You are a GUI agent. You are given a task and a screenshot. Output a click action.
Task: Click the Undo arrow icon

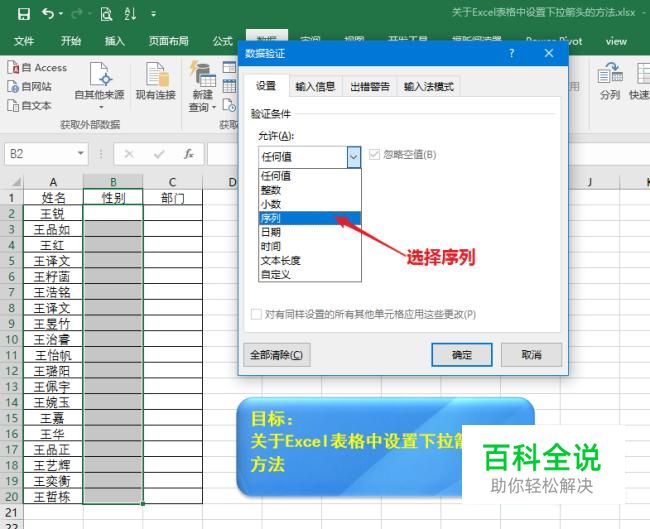(x=48, y=14)
